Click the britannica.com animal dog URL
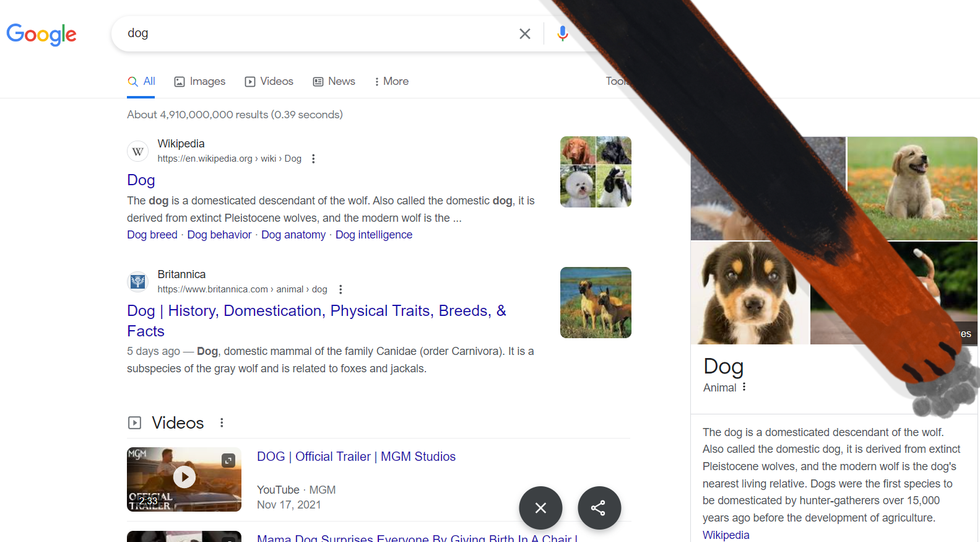Image resolution: width=980 pixels, height=542 pixels. tap(242, 289)
